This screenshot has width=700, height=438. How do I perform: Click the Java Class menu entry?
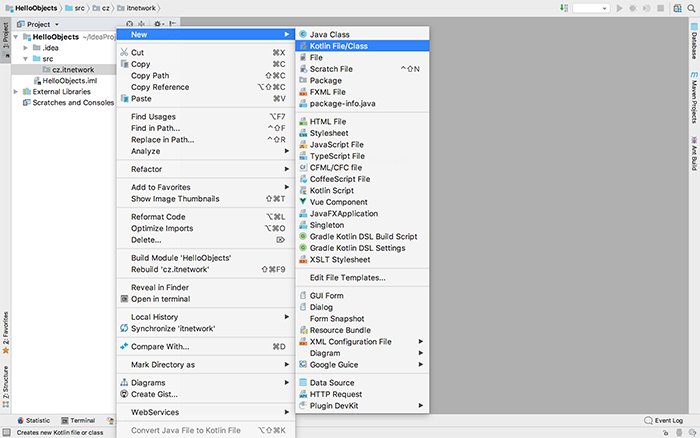point(329,34)
